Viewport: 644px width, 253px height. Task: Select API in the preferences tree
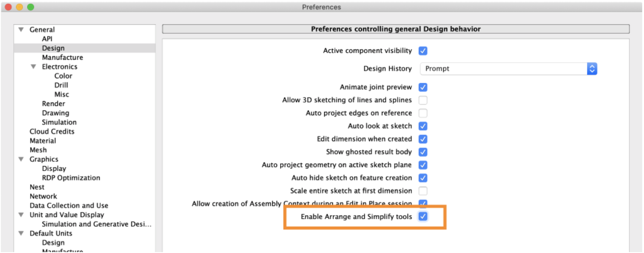47,39
